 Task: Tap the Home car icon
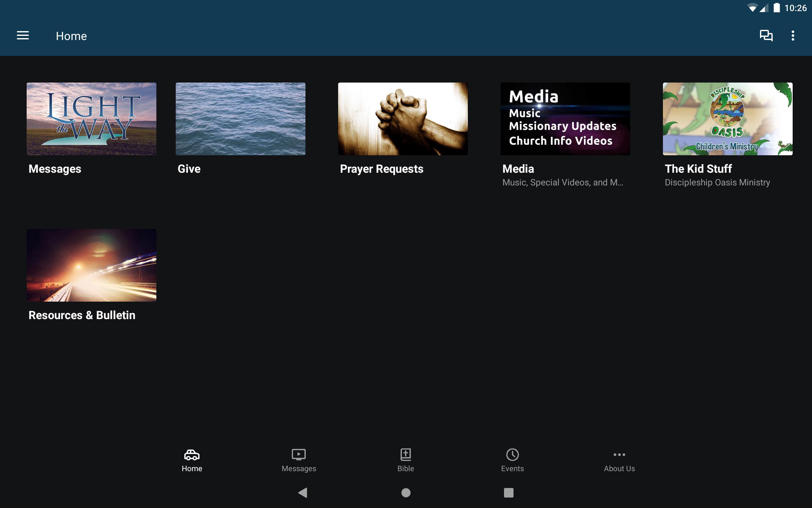[192, 455]
